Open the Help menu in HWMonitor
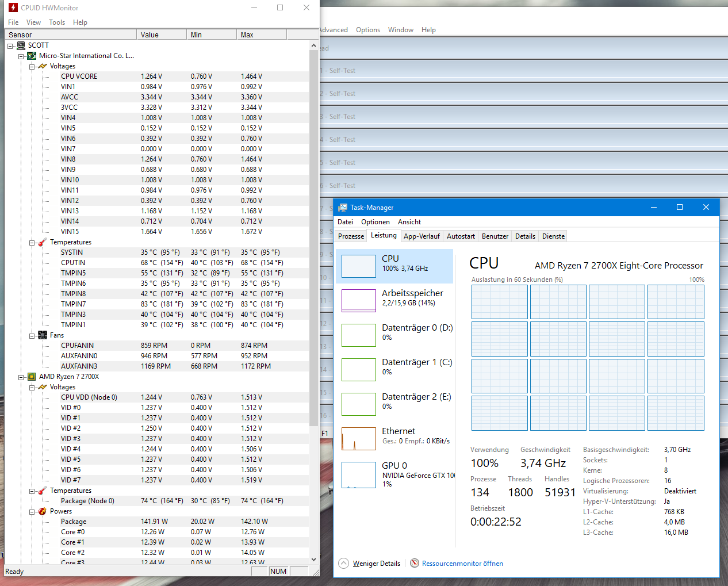The width and height of the screenshot is (728, 586). [80, 22]
